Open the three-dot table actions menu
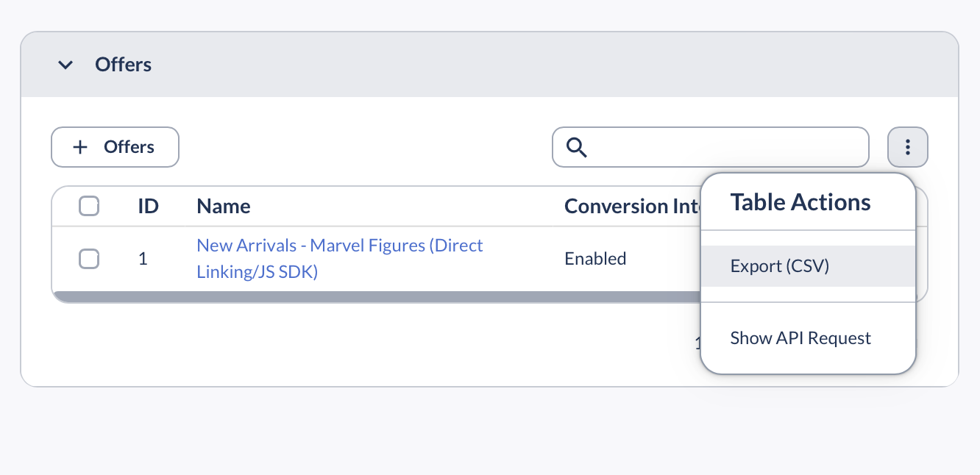 pos(908,147)
